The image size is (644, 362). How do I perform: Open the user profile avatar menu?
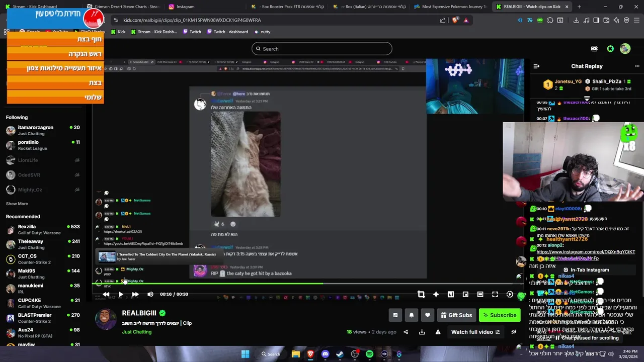click(x=625, y=49)
